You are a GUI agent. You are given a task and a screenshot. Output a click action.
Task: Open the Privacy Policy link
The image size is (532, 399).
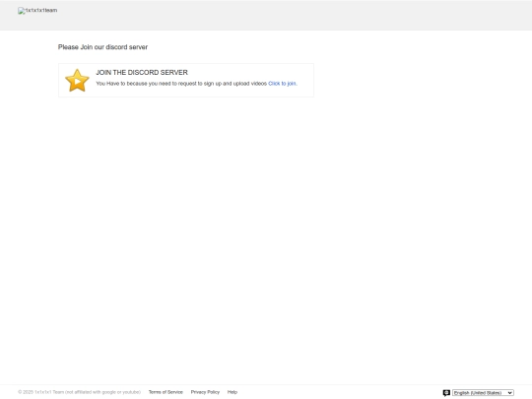(x=205, y=392)
